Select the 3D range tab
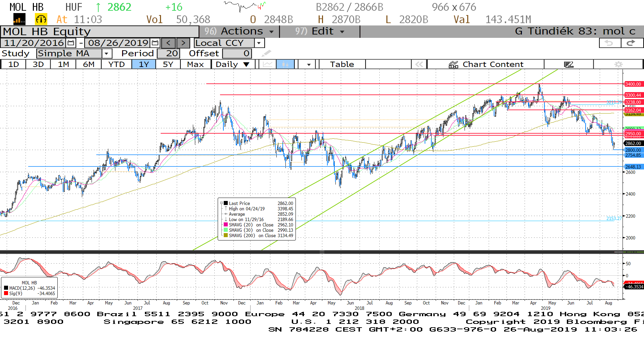 click(38, 64)
